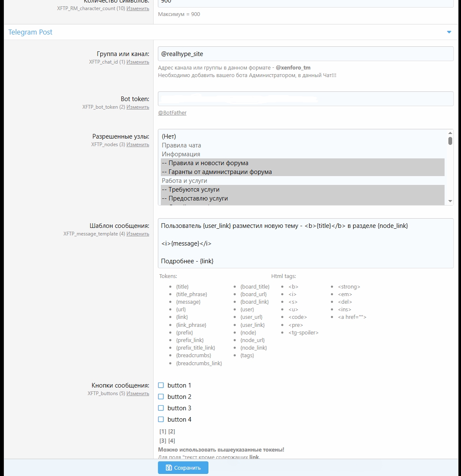Click Изменить link under XFTP_chat_id
Screen dimensions: 461x476
(138, 62)
